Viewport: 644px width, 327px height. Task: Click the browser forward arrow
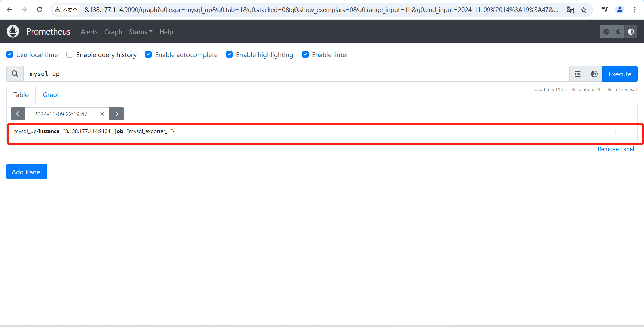[24, 10]
